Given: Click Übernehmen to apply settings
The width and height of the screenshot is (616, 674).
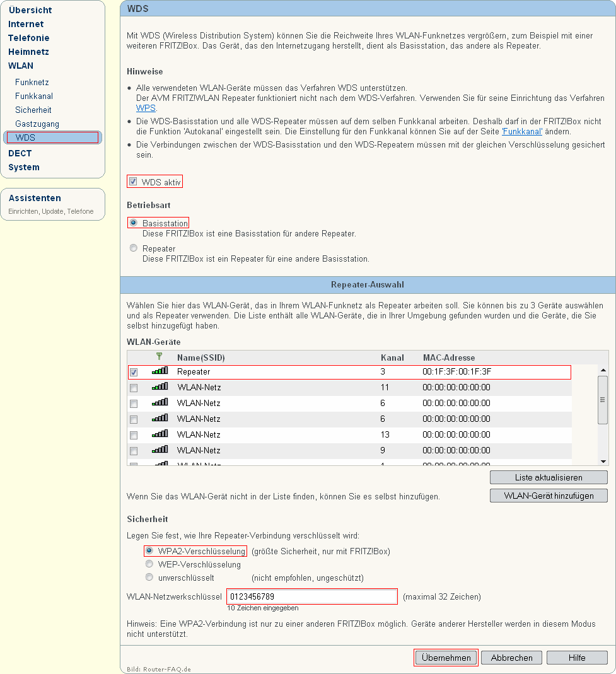Looking at the screenshot, I should click(x=446, y=658).
